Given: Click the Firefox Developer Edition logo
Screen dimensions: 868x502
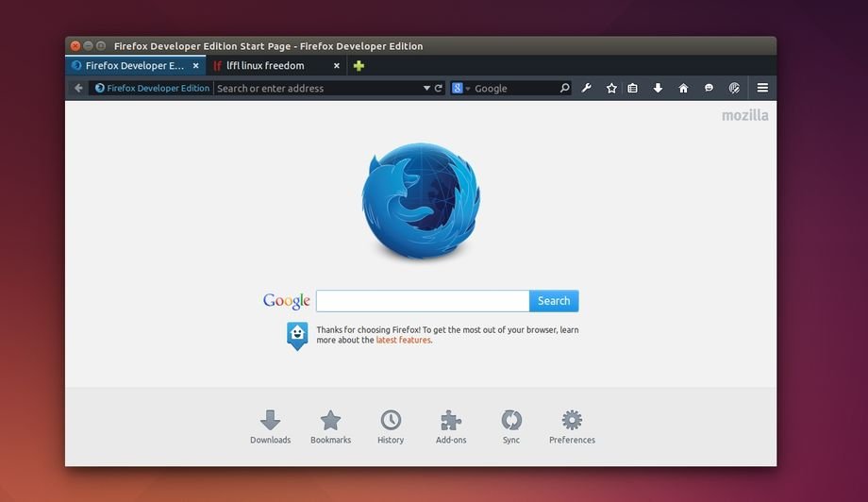Looking at the screenshot, I should pos(421,201).
